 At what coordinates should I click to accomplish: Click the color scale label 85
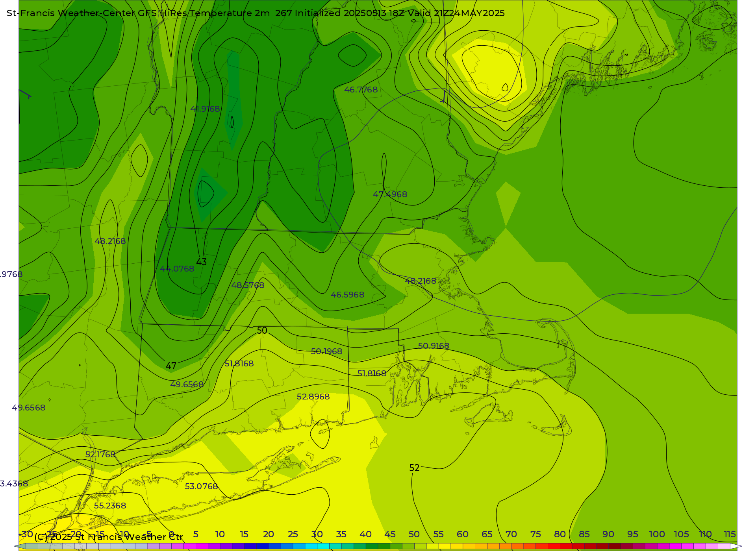pyautogui.click(x=584, y=534)
